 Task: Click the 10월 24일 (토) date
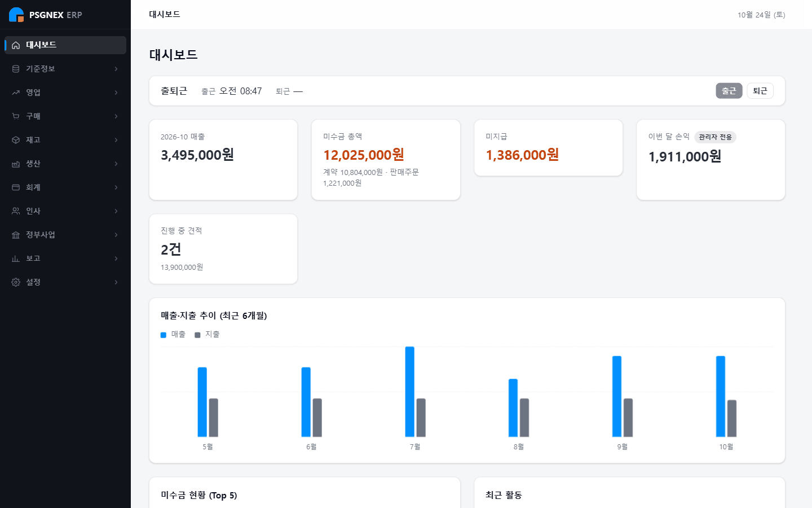(761, 15)
